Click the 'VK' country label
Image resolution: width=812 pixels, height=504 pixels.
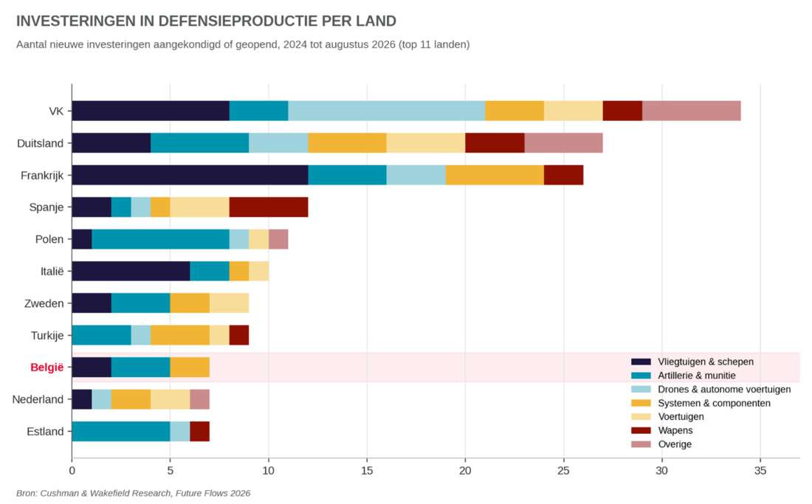tap(56, 111)
